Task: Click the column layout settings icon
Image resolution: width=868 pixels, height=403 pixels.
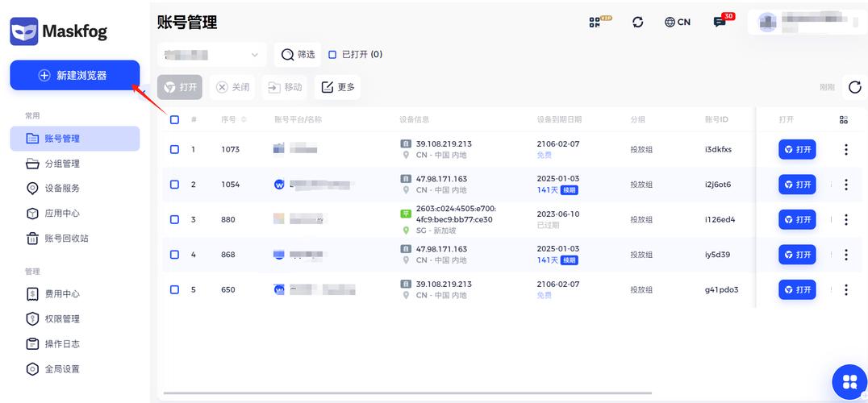Action: (844, 119)
